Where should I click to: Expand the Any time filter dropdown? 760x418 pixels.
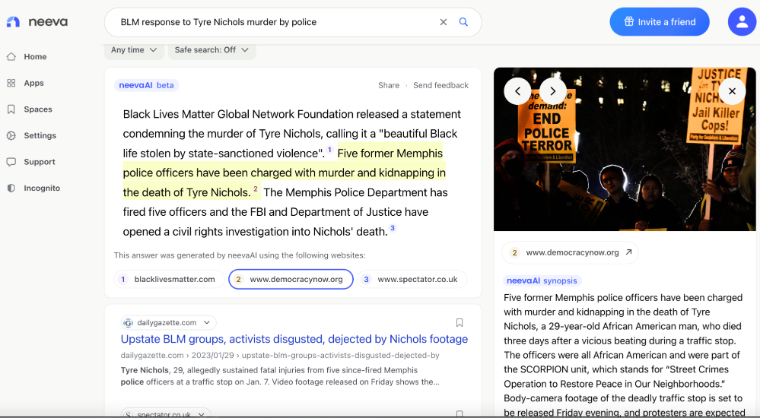coord(133,50)
